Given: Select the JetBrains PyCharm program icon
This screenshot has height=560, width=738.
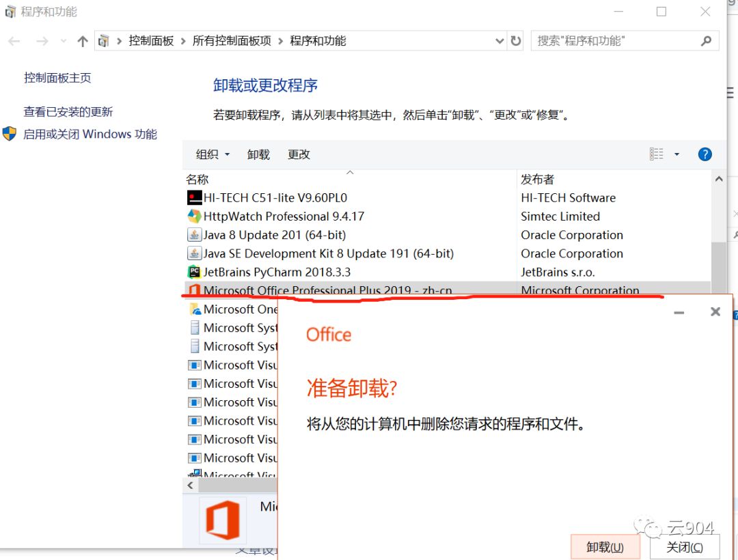Looking at the screenshot, I should click(x=194, y=272).
